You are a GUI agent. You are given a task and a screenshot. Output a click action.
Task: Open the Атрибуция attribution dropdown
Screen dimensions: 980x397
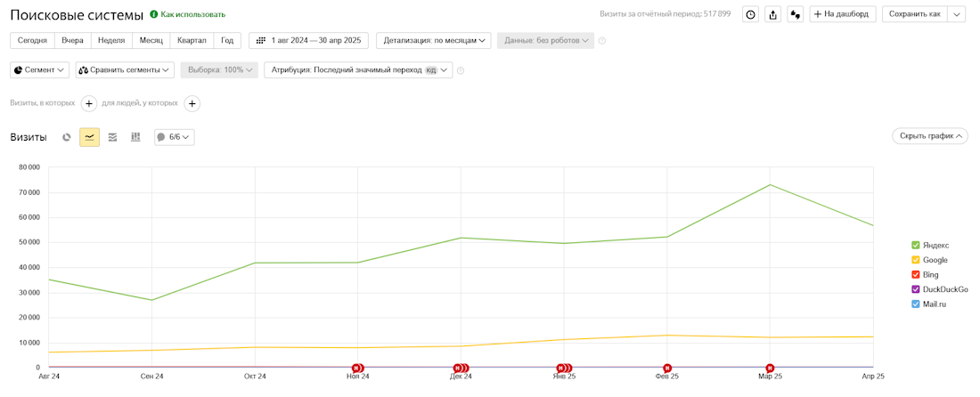[x=358, y=69]
